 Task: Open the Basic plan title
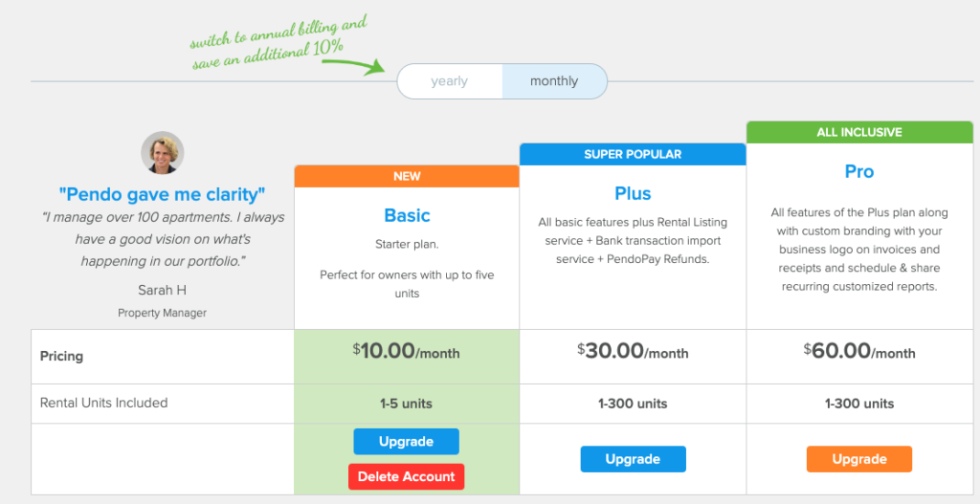click(407, 215)
